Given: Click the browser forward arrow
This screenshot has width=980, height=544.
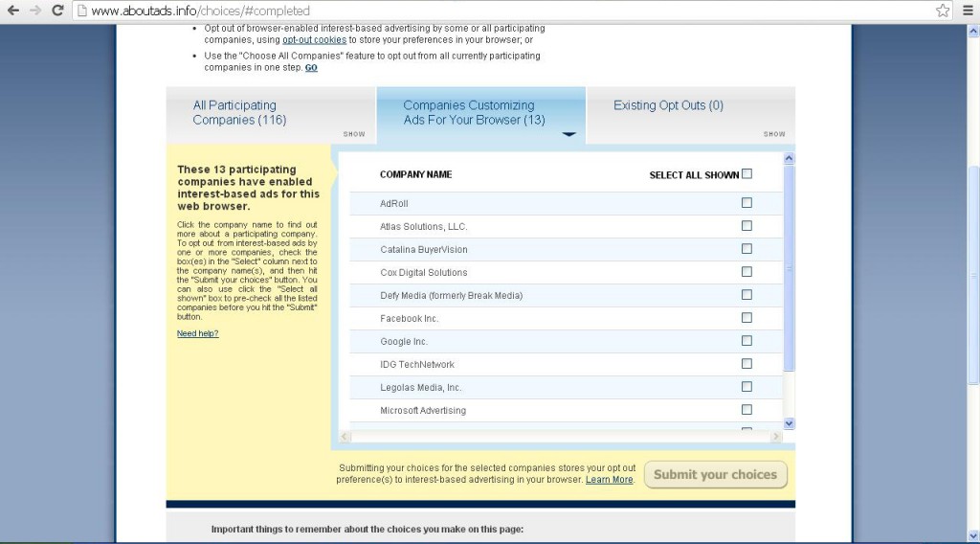Looking at the screenshot, I should [35, 11].
